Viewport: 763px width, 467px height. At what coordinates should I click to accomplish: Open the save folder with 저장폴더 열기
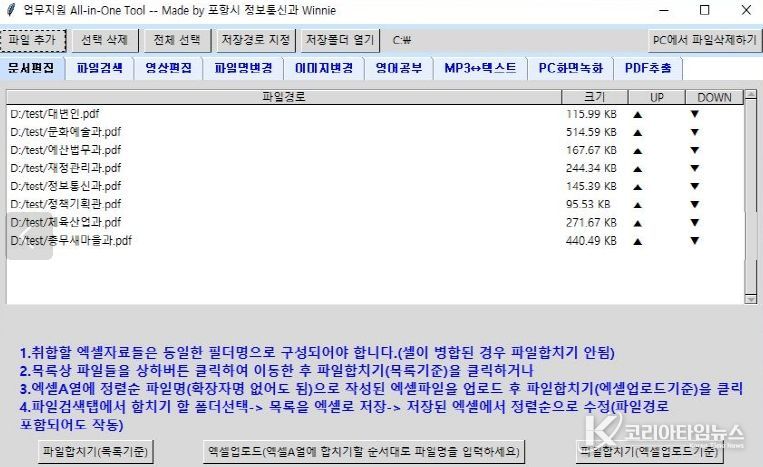pos(339,40)
